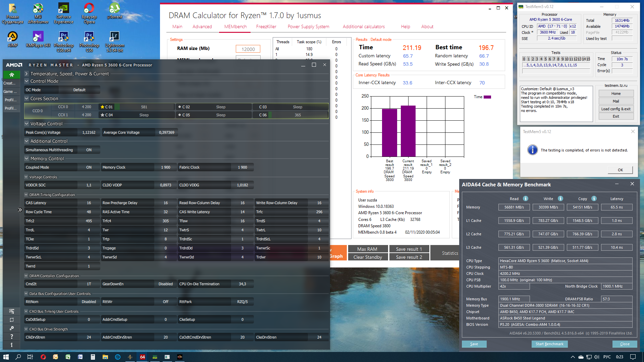Toggle the Coupled Mode ON value
This screenshot has height=362, width=644.
coord(89,167)
